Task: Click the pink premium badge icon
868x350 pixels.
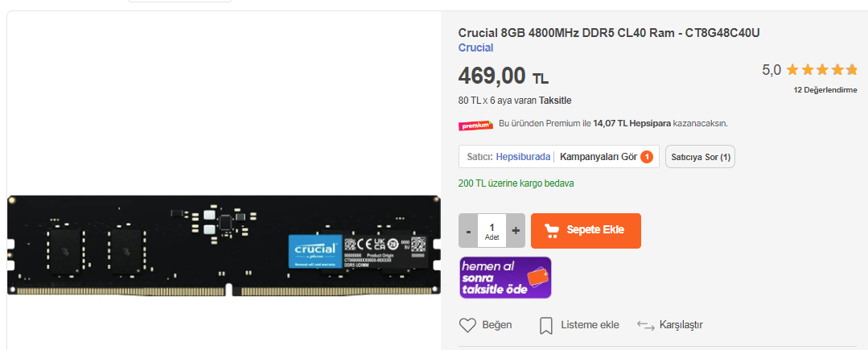Action: [x=475, y=126]
